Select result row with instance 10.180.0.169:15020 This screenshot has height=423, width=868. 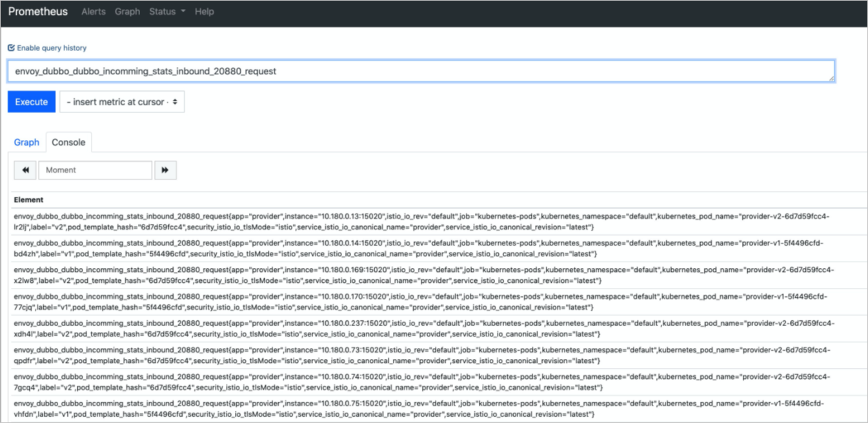(x=439, y=275)
